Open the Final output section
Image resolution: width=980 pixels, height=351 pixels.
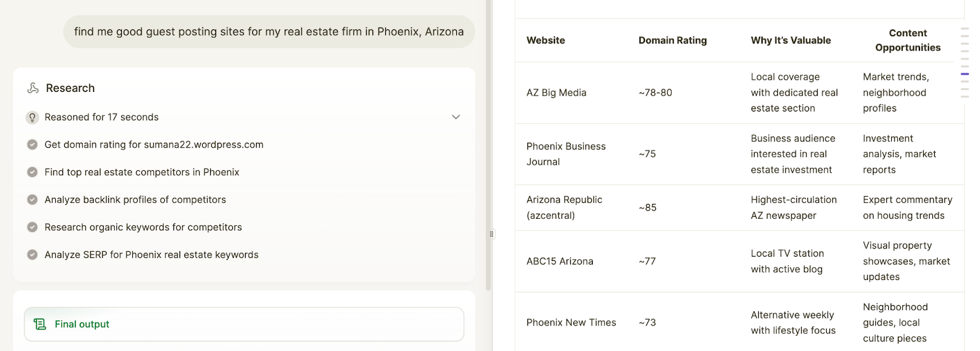244,324
